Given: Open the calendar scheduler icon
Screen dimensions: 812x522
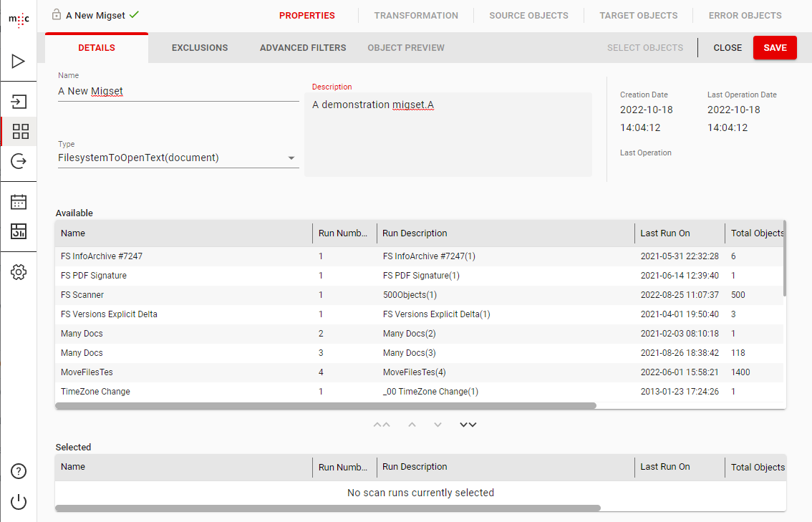Looking at the screenshot, I should (19, 202).
